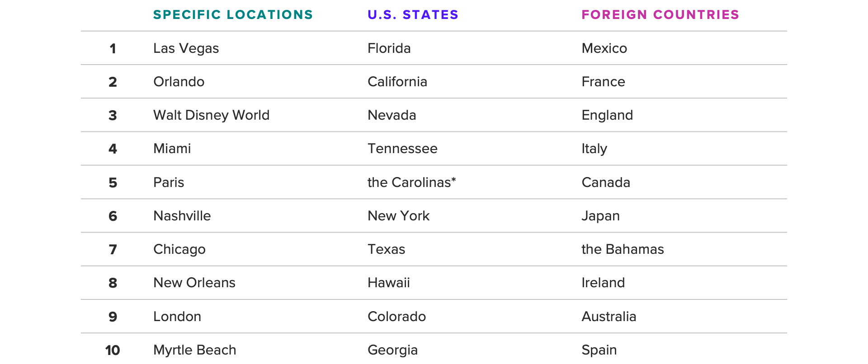Select Spain in the bottom row
Viewport: 868px width, 364px height.
pos(599,350)
